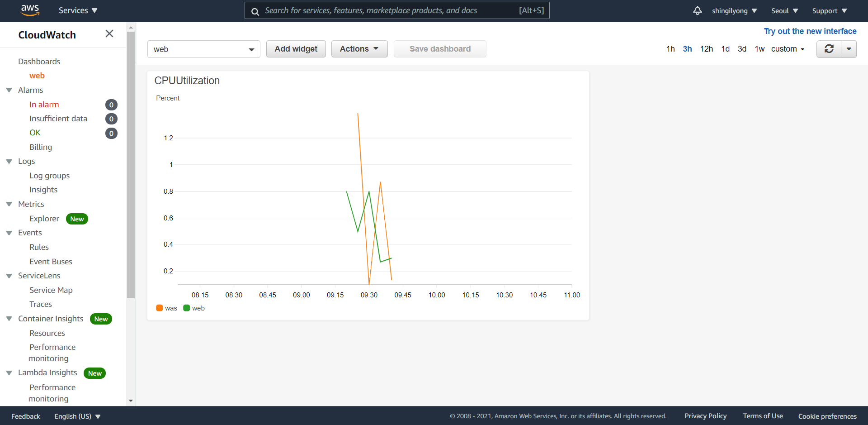Click the New badge next to Explorer
868x425 pixels.
(x=77, y=219)
